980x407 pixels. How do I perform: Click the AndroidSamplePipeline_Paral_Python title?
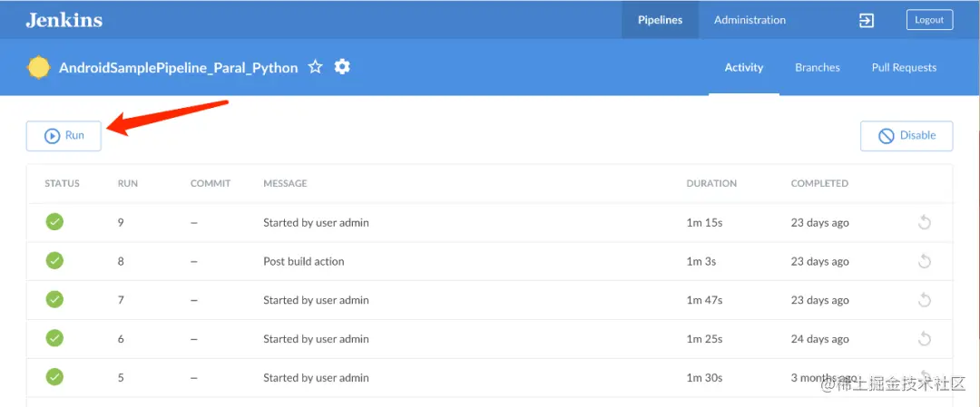click(178, 68)
